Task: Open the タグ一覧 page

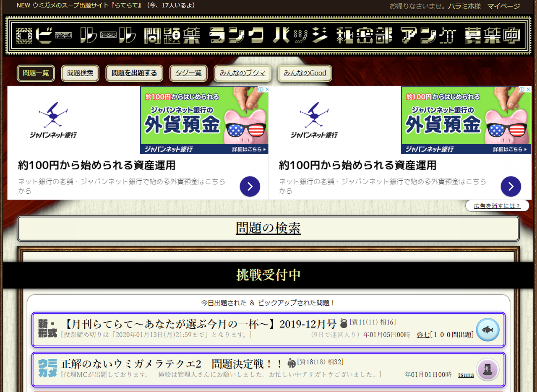Action: point(188,73)
